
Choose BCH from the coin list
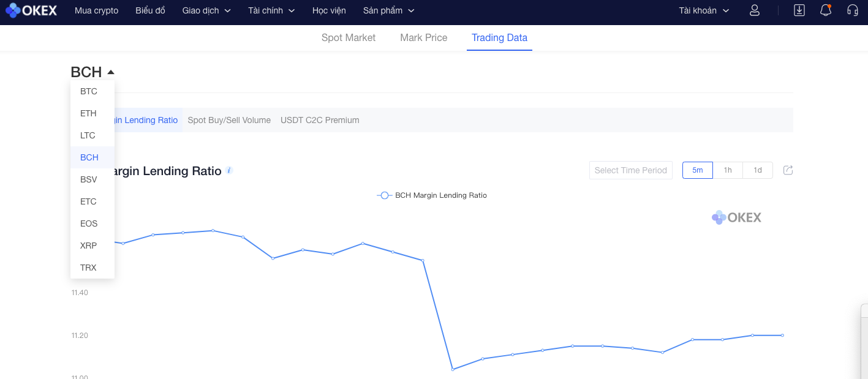92,157
